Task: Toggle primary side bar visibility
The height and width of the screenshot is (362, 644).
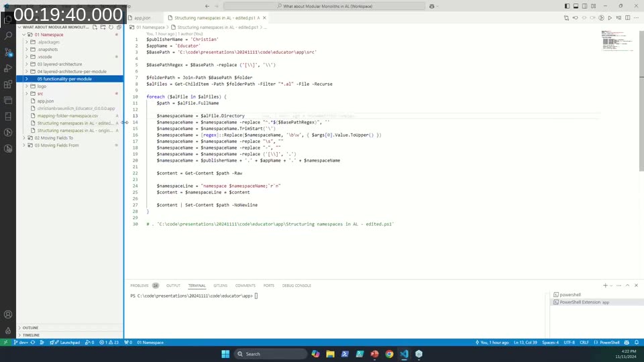Action: click(x=568, y=6)
